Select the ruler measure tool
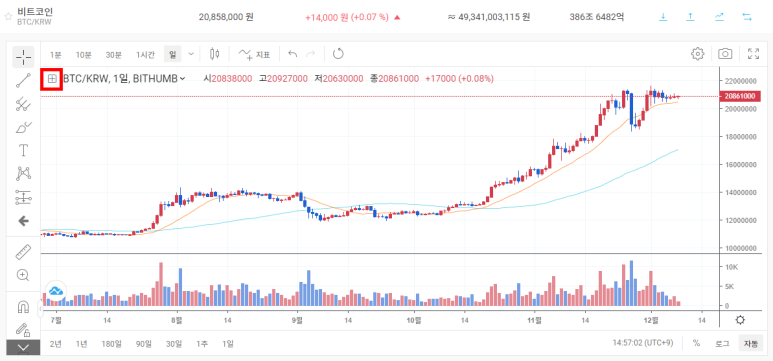 [23, 252]
